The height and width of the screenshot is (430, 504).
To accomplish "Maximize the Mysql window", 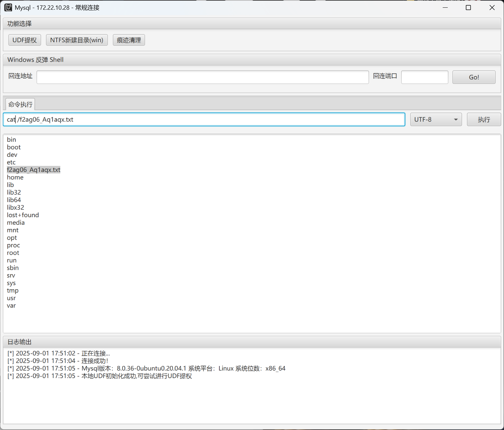I will [x=468, y=8].
